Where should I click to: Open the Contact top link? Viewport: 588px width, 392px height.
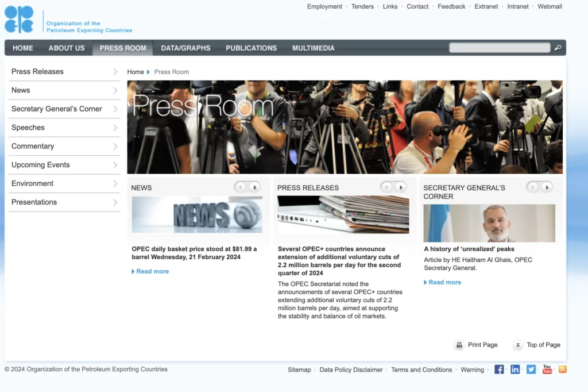(417, 6)
